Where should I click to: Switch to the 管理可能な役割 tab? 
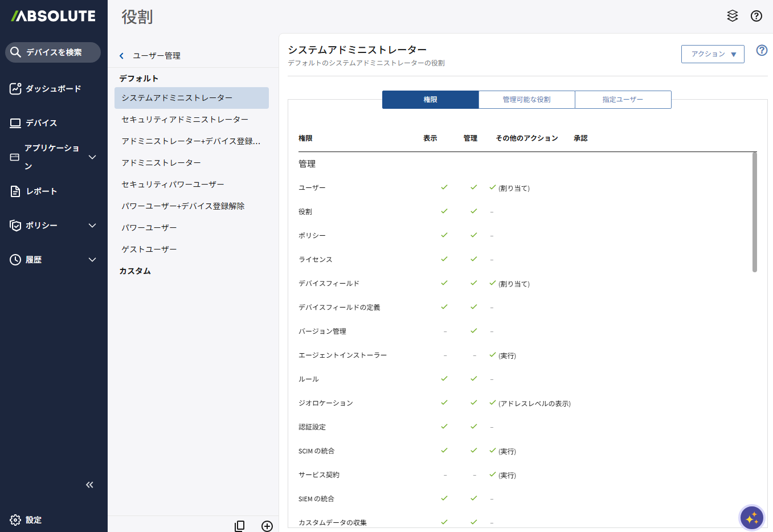(526, 100)
